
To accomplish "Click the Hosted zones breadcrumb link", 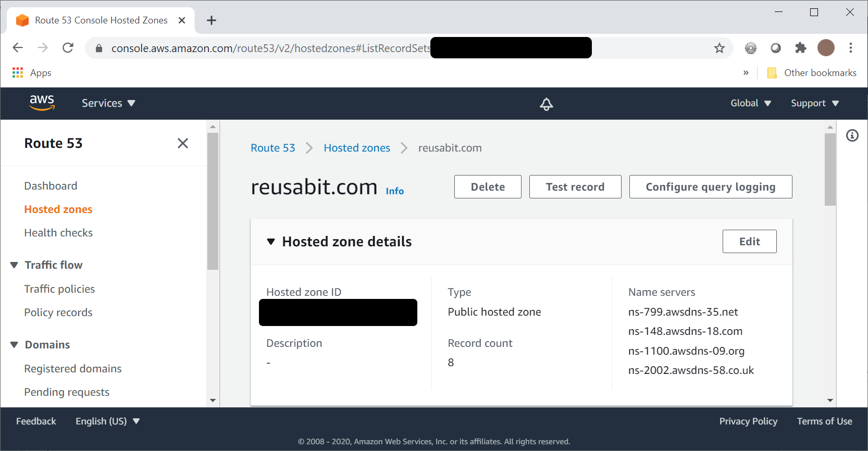I will coord(357,148).
